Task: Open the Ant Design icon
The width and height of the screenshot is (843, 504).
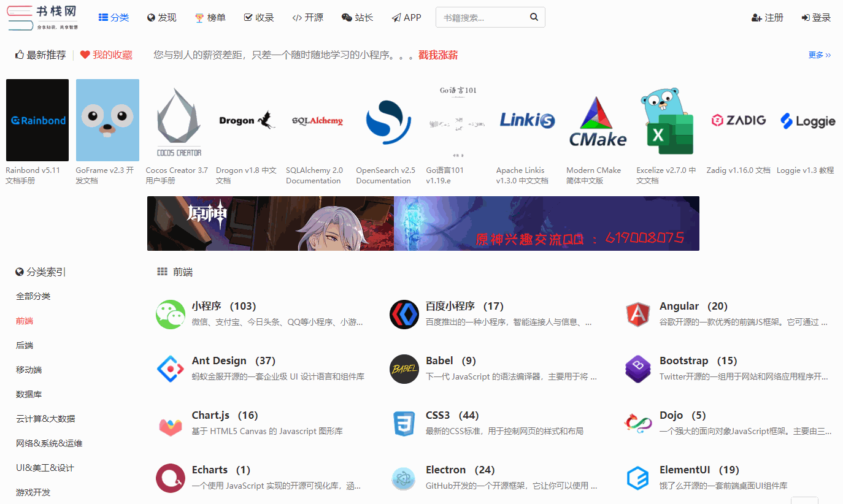Action: click(x=170, y=368)
